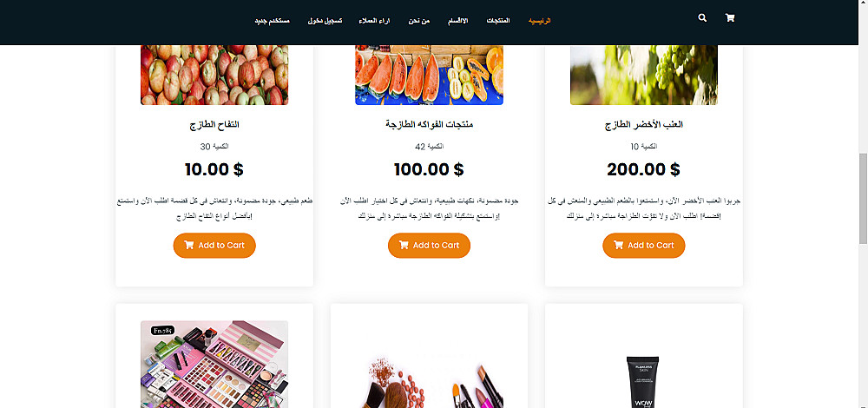Go to الرئيسيه menu item

(539, 21)
